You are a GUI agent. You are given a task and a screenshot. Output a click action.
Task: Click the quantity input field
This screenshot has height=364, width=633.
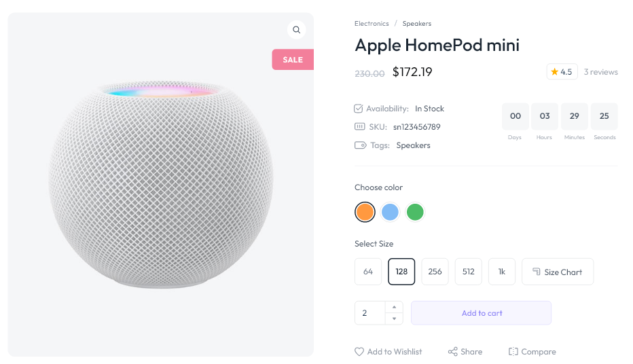coord(369,313)
